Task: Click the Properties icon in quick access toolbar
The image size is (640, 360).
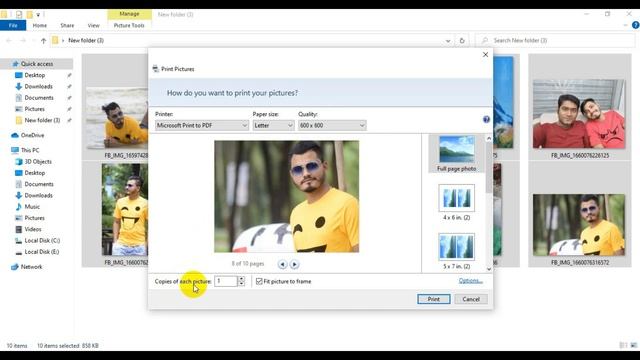Action: coord(19,14)
